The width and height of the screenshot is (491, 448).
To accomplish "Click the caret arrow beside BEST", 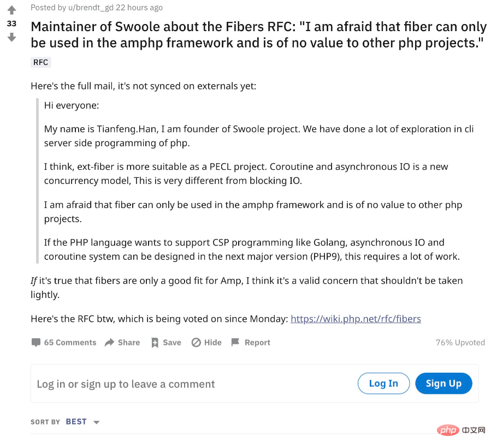I will [97, 422].
